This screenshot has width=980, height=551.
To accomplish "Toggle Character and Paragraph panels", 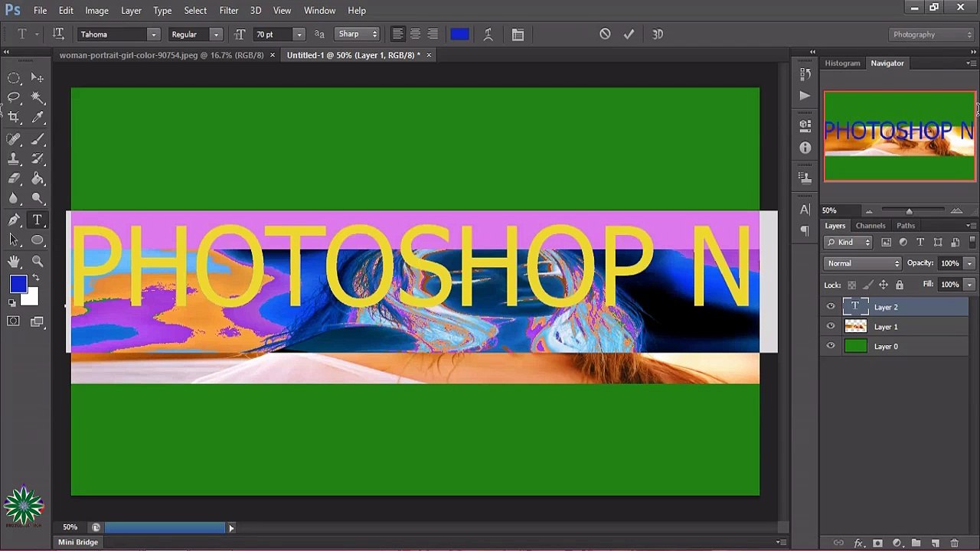I will click(518, 34).
